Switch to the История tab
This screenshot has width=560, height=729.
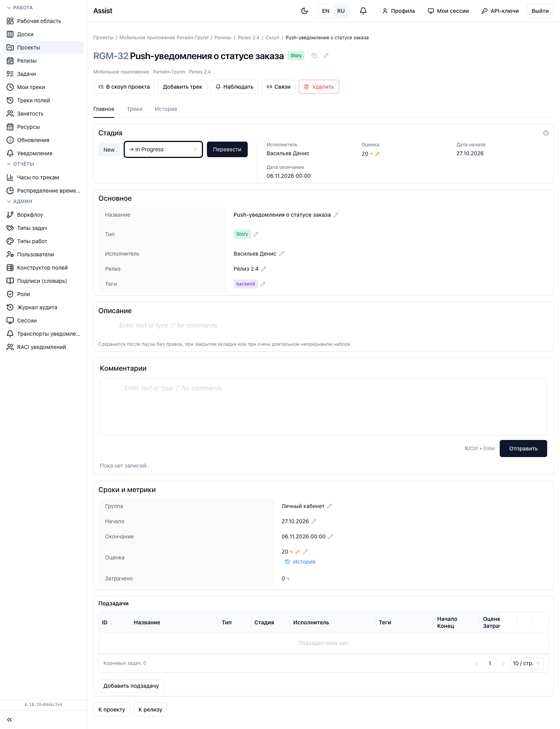click(x=166, y=109)
